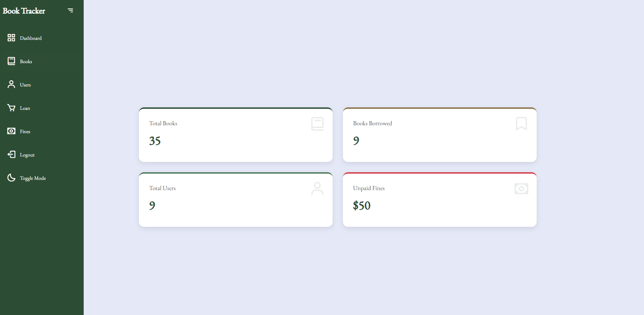Click the bookmark icon on Books Borrowed card
The width and height of the screenshot is (644, 315).
(521, 124)
